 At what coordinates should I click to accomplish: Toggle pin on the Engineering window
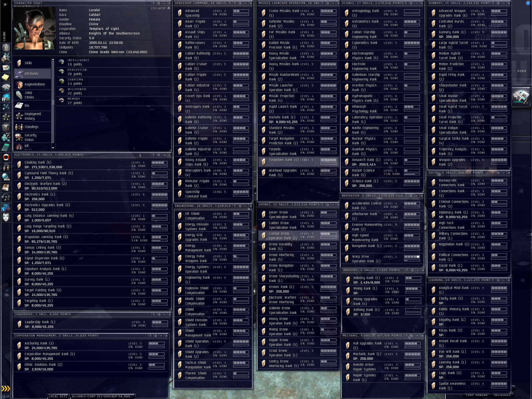point(240,206)
